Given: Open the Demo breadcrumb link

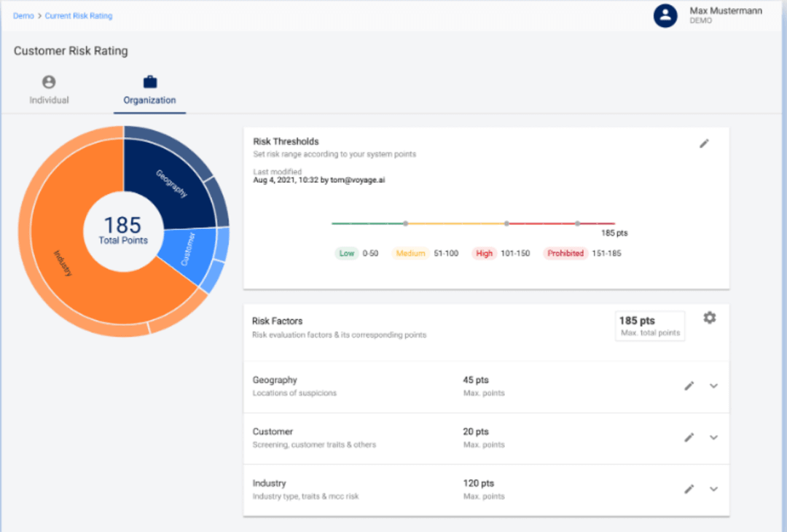Looking at the screenshot, I should point(23,15).
